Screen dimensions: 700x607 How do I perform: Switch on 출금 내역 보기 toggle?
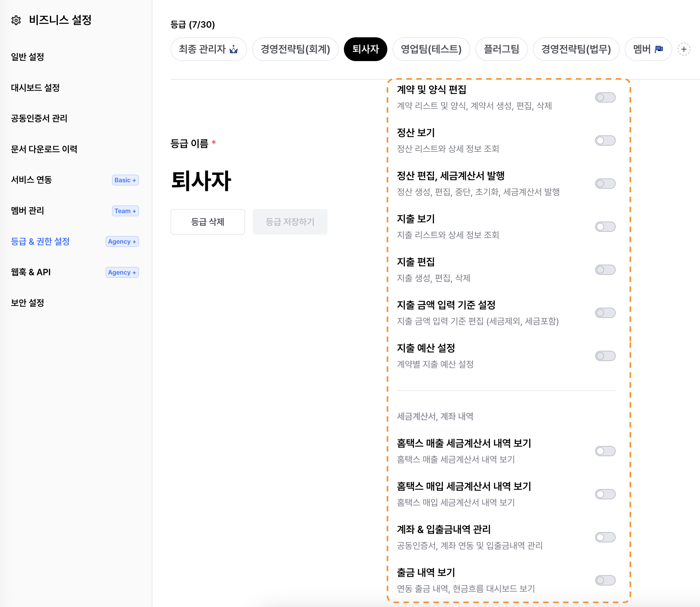click(605, 580)
